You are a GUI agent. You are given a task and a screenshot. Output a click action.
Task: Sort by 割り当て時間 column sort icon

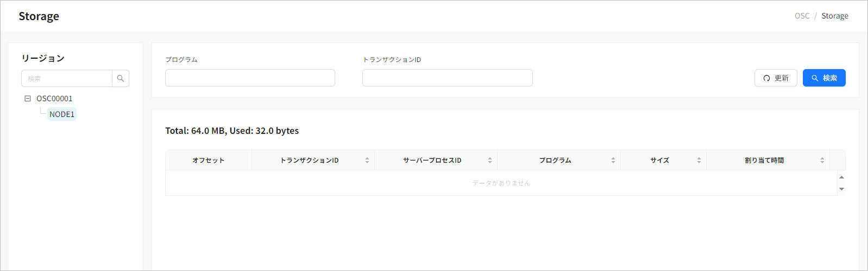[822, 161]
